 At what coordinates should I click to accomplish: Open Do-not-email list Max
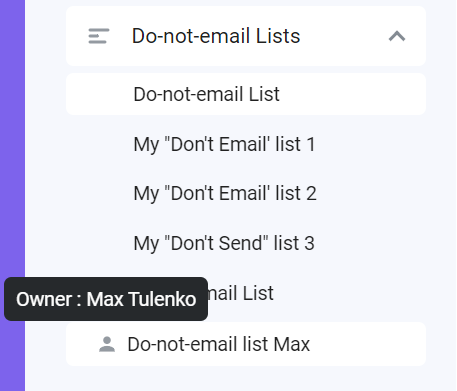[246, 344]
